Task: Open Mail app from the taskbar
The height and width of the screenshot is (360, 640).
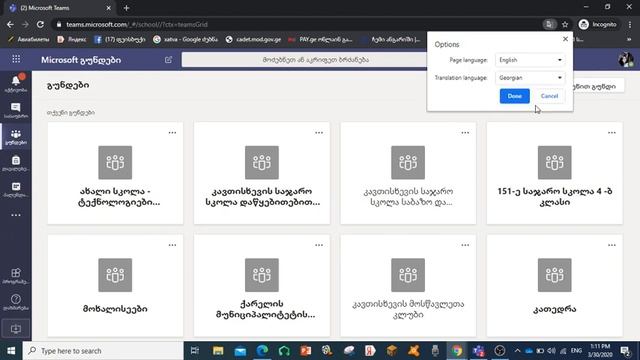Action: pyautogui.click(x=240, y=351)
